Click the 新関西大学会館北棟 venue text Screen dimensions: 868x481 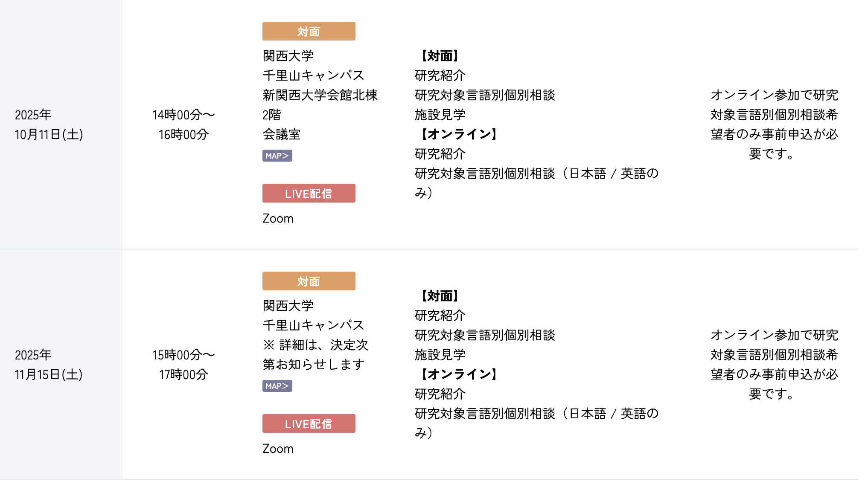tap(320, 95)
